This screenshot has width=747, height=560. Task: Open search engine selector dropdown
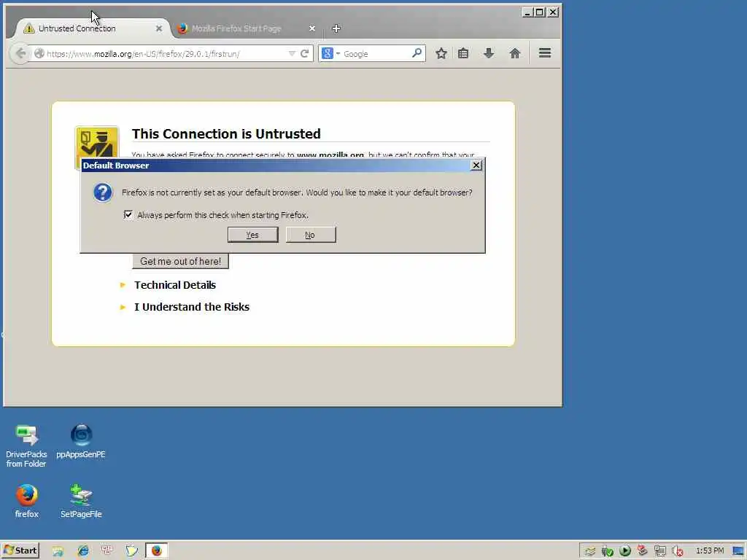tap(330, 53)
